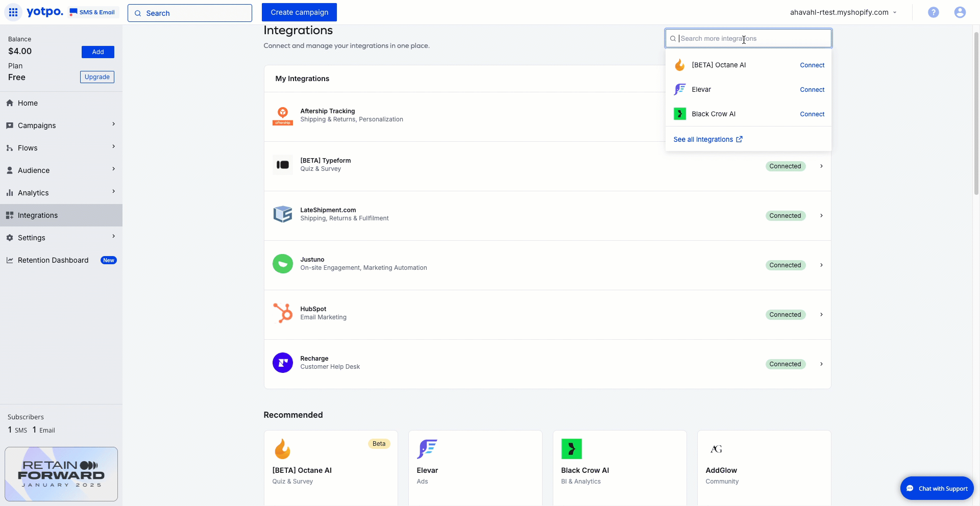Open Recharge integration row chevron
This screenshot has width=980, height=506.
tap(821, 364)
